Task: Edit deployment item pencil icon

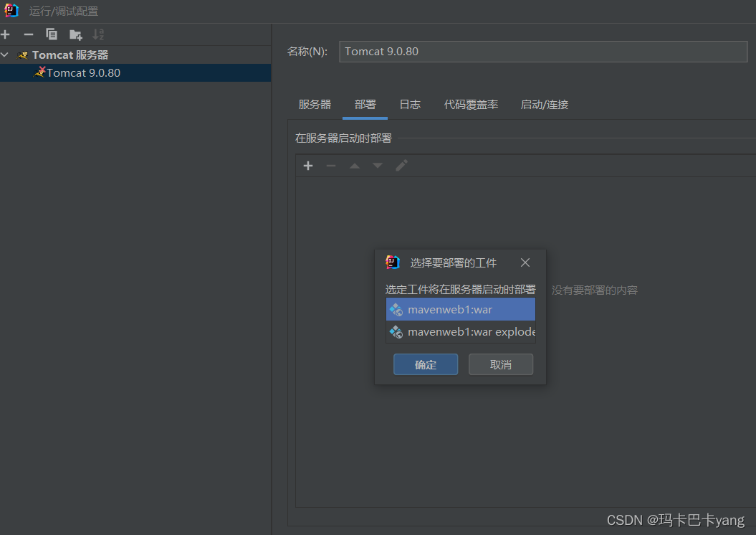Action: click(x=401, y=166)
